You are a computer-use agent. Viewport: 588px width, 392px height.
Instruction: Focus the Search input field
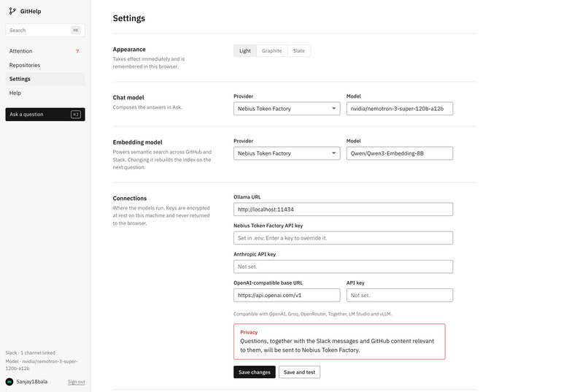pyautogui.click(x=45, y=31)
